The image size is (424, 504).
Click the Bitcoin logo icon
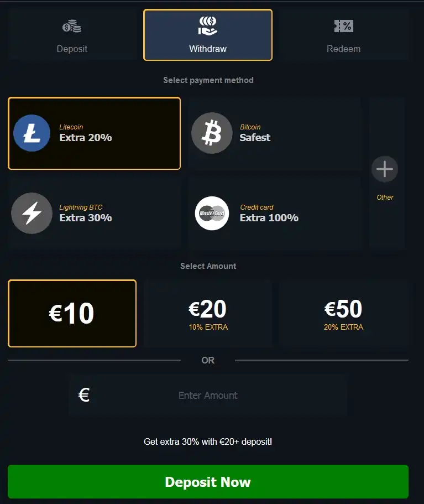212,133
